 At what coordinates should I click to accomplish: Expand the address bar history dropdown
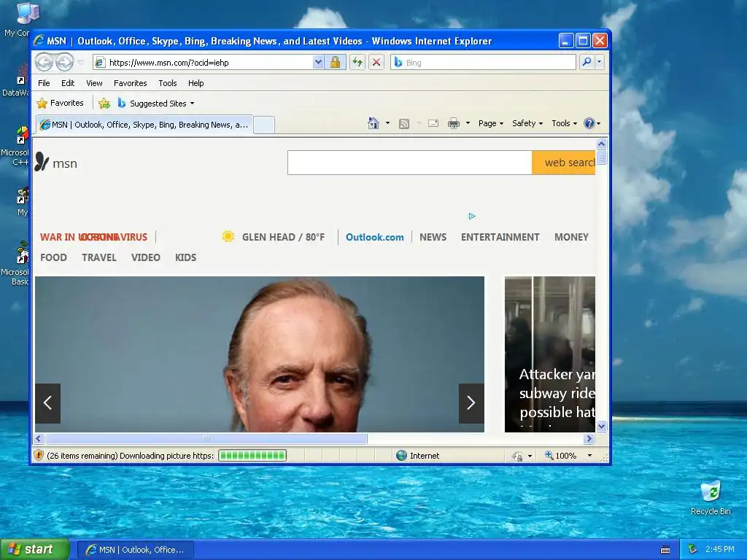click(318, 63)
